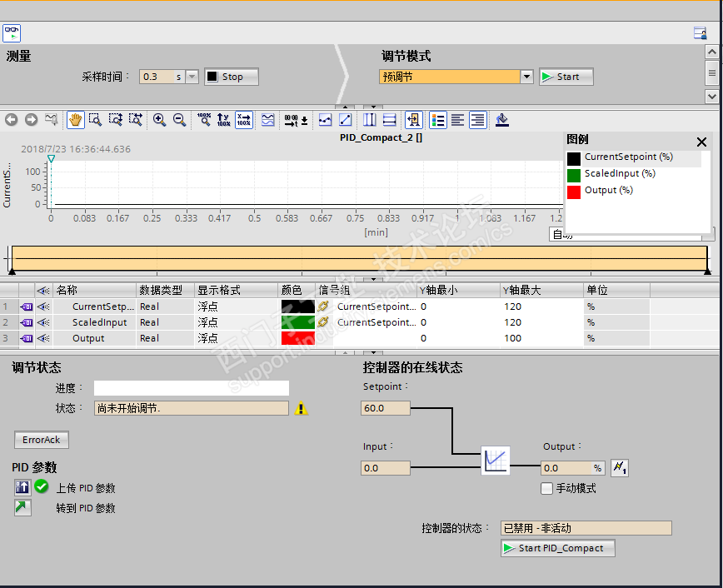The height and width of the screenshot is (588, 723).
Task: Click the Start tuning button
Action: tap(566, 77)
